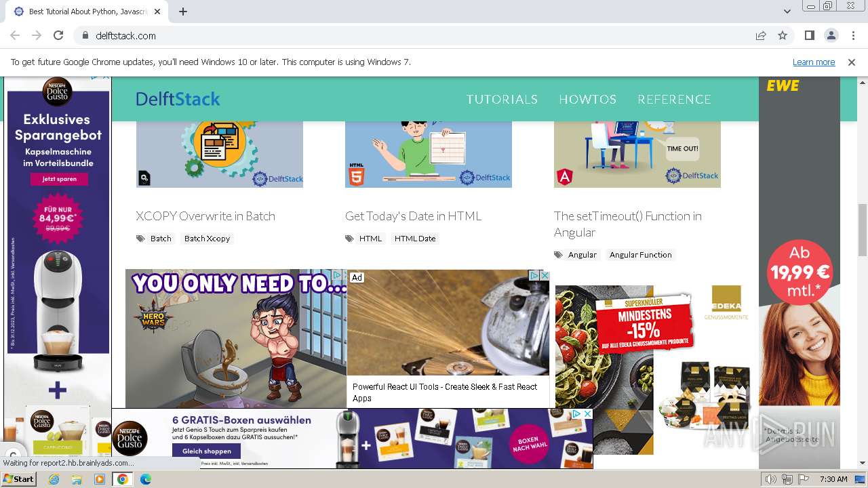Open the TUTORIALS menu
This screenshot has height=488, width=868.
pyautogui.click(x=502, y=99)
